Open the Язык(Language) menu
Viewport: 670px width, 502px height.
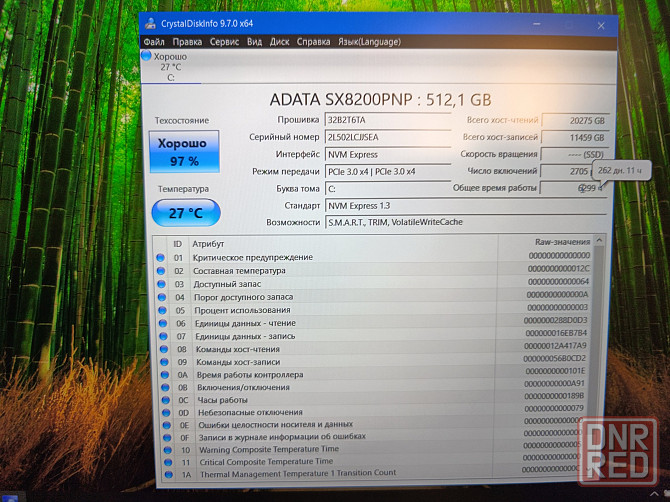tap(369, 42)
